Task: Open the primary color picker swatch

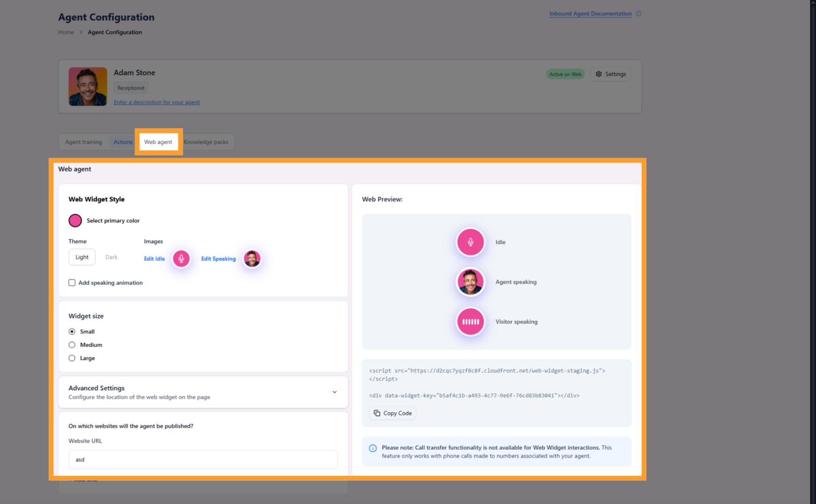Action: (75, 220)
